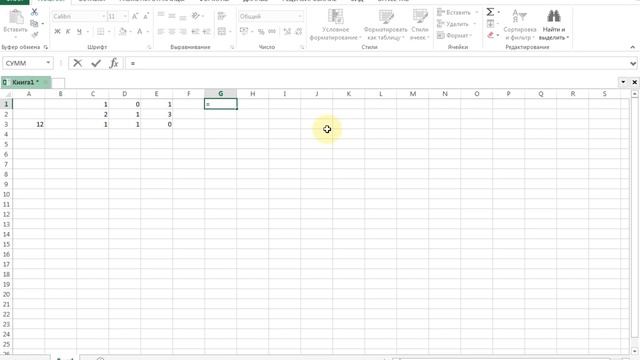Image resolution: width=640 pixels, height=360 pixels.
Task: Collapse the ribbon with the caret
Action: pos(632,47)
